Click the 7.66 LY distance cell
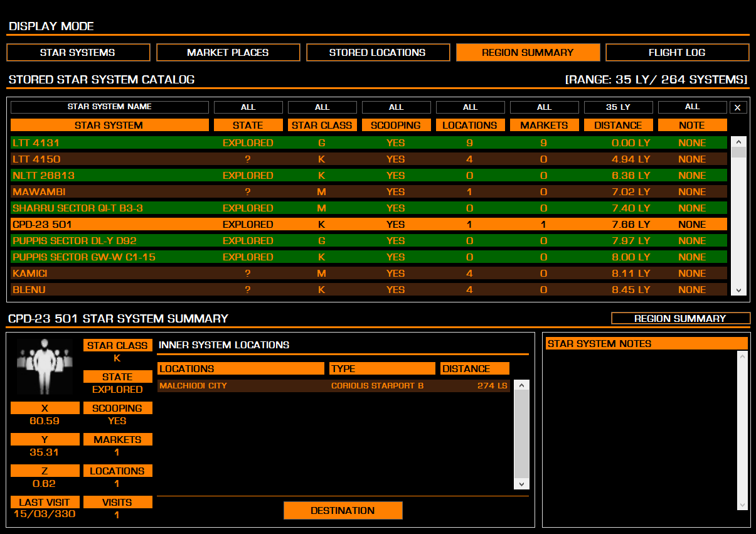 (631, 224)
